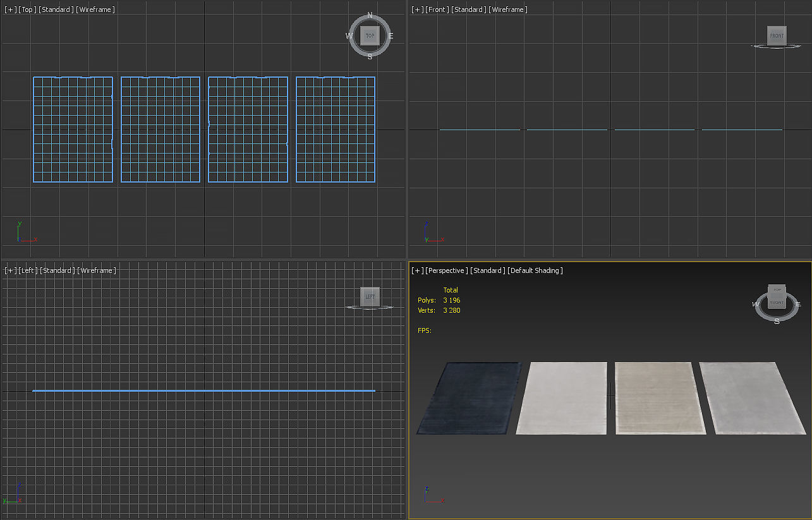Open the [+] general menu in Perspective viewport

click(x=418, y=270)
